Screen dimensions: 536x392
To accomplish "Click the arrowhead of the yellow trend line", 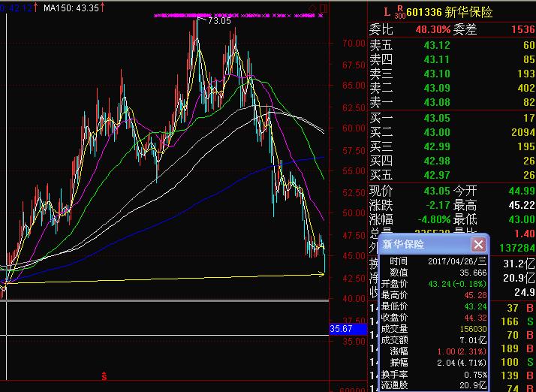I will click(323, 274).
